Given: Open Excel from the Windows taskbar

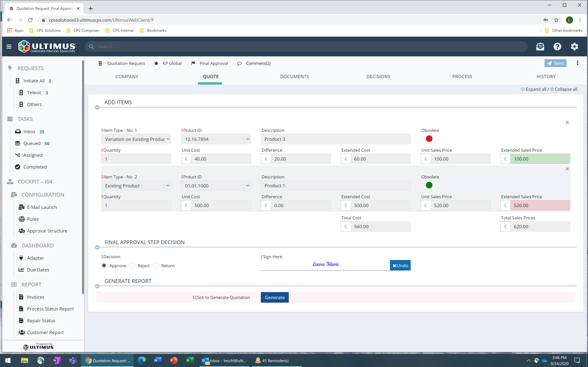Looking at the screenshot, I should 190,360.
